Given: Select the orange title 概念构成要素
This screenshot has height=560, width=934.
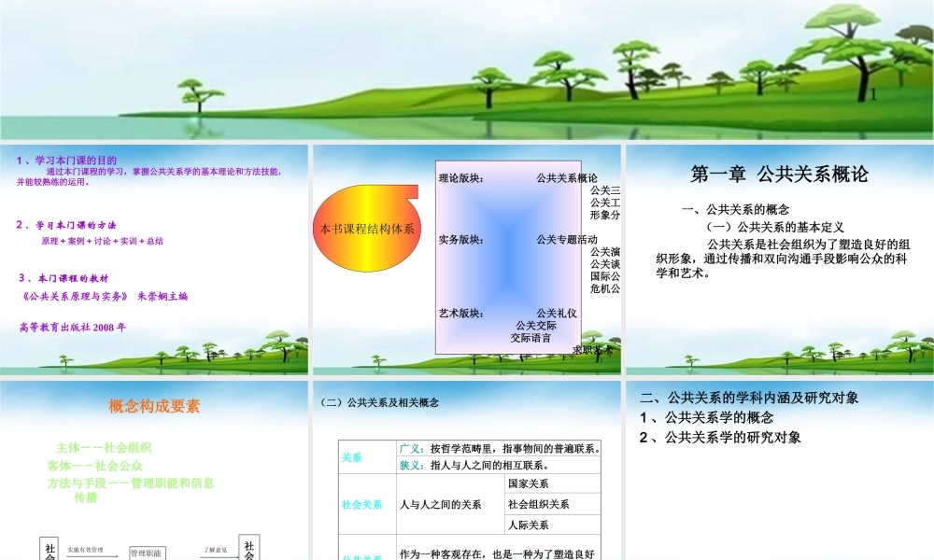Looking at the screenshot, I should coord(154,406).
